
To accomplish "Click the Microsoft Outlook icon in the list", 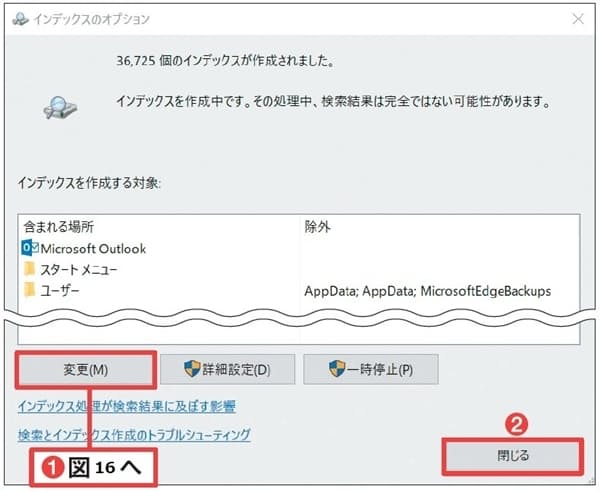I will [x=30, y=248].
